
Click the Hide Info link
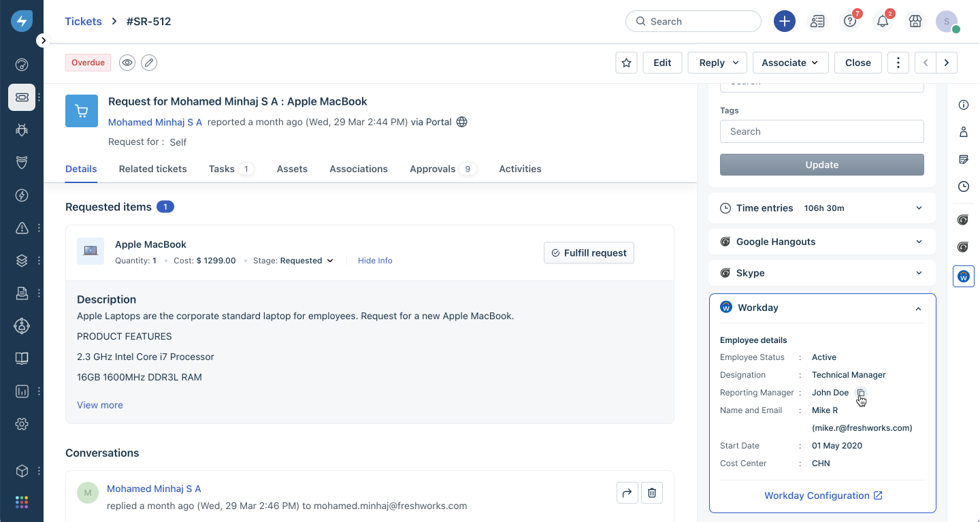375,261
